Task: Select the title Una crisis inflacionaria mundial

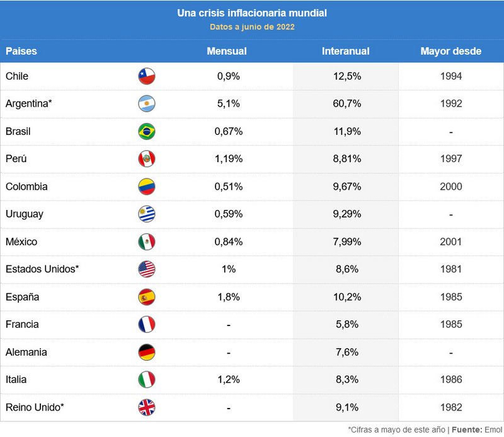Action: 252,13
